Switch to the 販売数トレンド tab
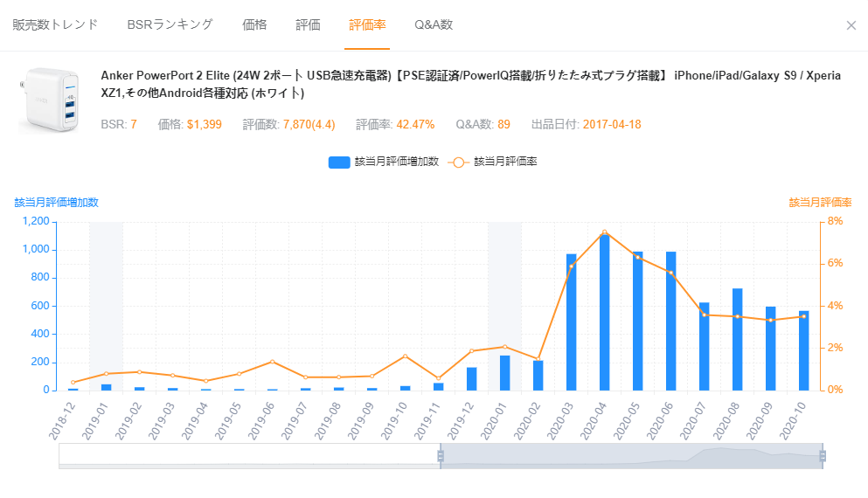 tap(55, 24)
